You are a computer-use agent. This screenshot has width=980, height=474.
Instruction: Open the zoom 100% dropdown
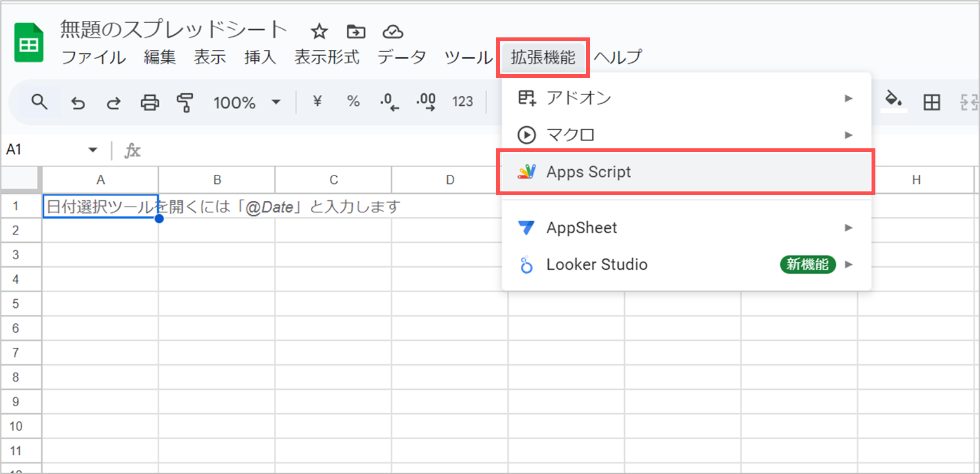[247, 102]
